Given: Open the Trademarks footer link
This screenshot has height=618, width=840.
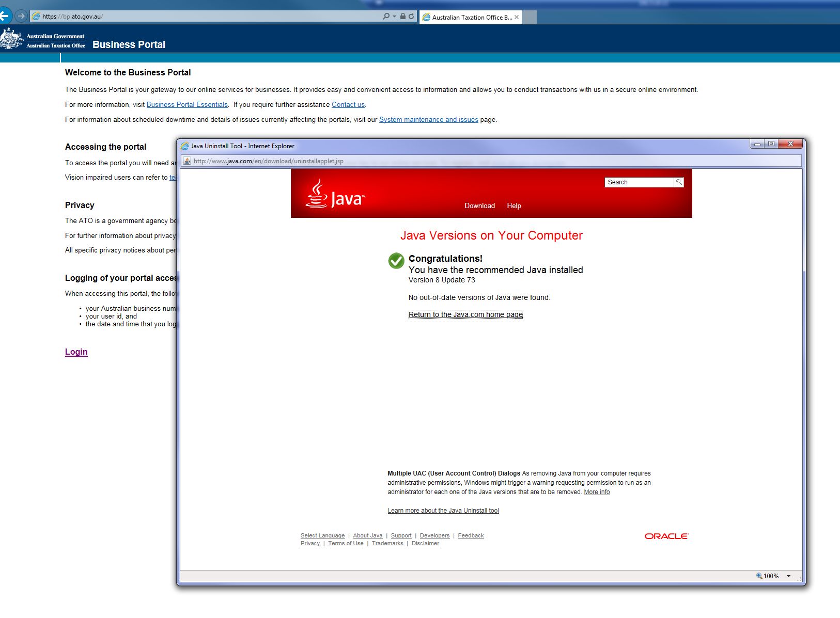Looking at the screenshot, I should coord(387,543).
